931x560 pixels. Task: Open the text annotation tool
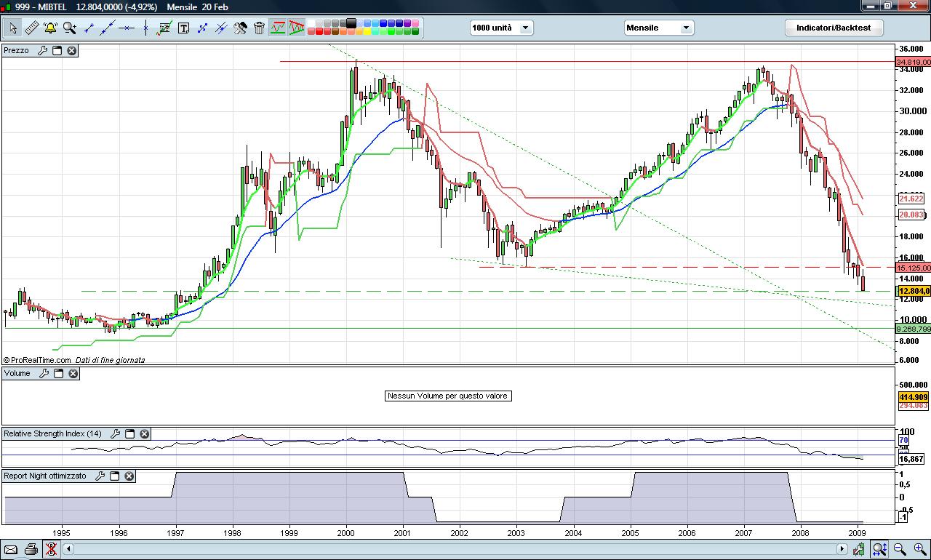183,28
